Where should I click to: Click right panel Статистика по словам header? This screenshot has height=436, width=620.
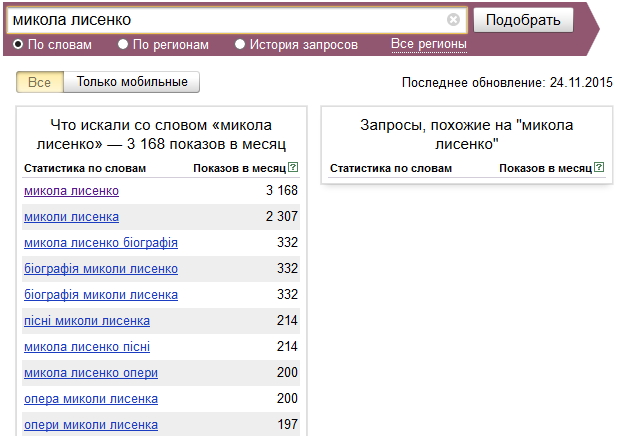(391, 168)
